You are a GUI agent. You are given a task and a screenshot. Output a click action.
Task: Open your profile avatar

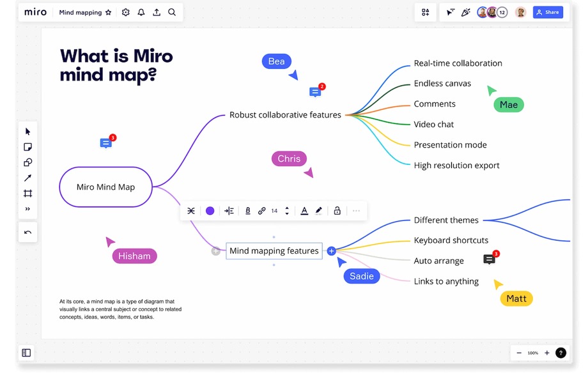tap(520, 12)
